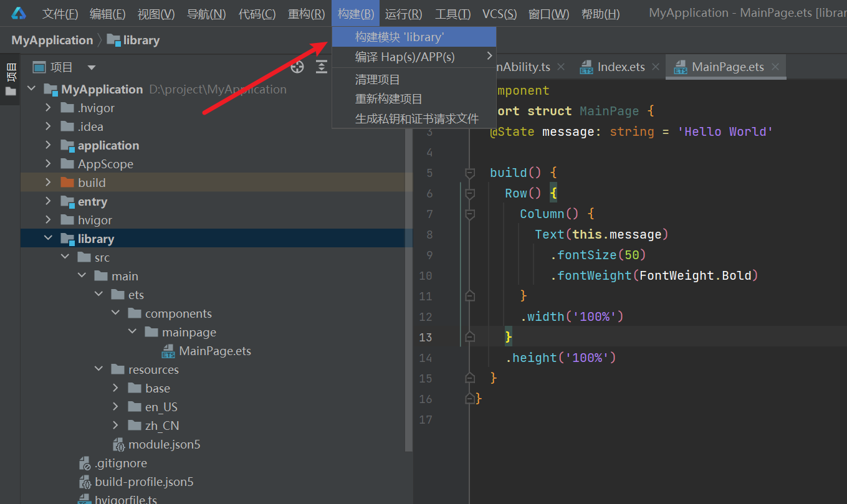This screenshot has height=504, width=847.
Task: Click the DevEco Studio logo icon
Action: pos(19,13)
